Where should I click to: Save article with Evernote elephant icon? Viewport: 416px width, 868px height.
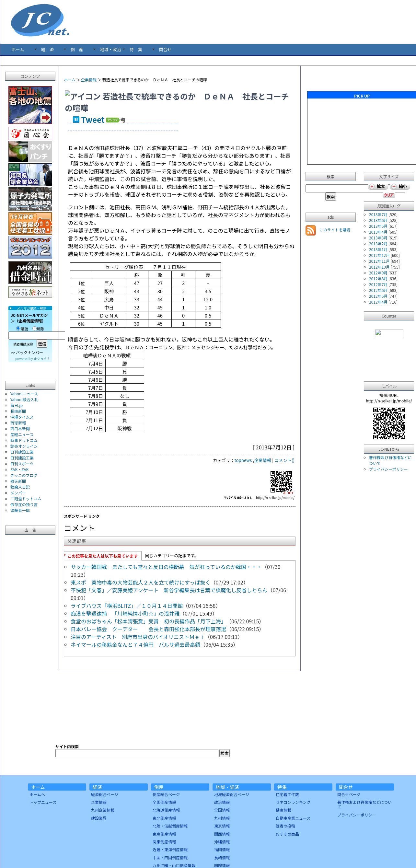[122, 120]
